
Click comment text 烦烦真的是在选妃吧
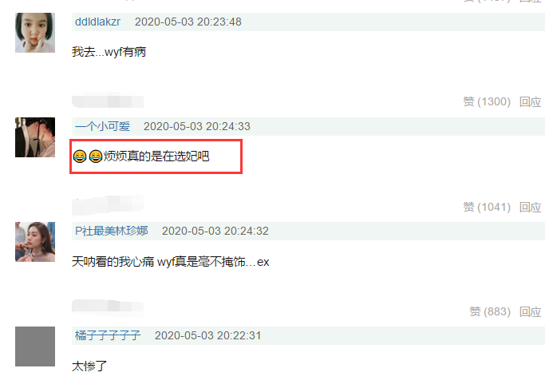(x=156, y=156)
